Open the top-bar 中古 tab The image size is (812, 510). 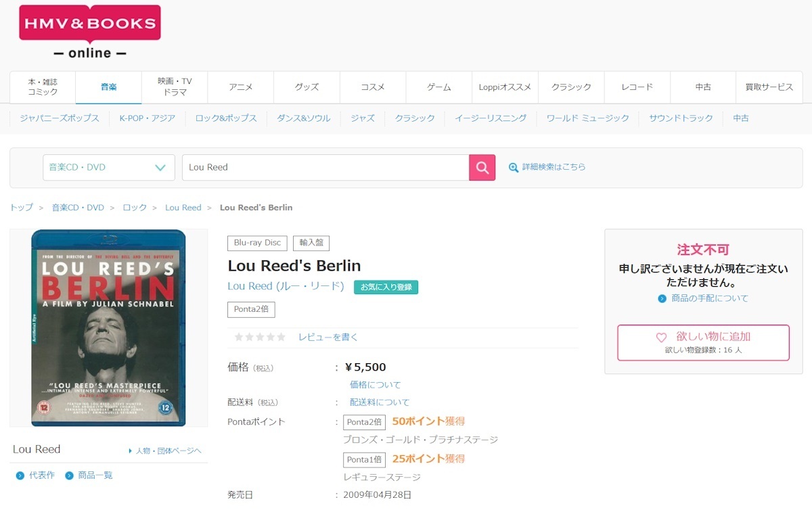(703, 87)
